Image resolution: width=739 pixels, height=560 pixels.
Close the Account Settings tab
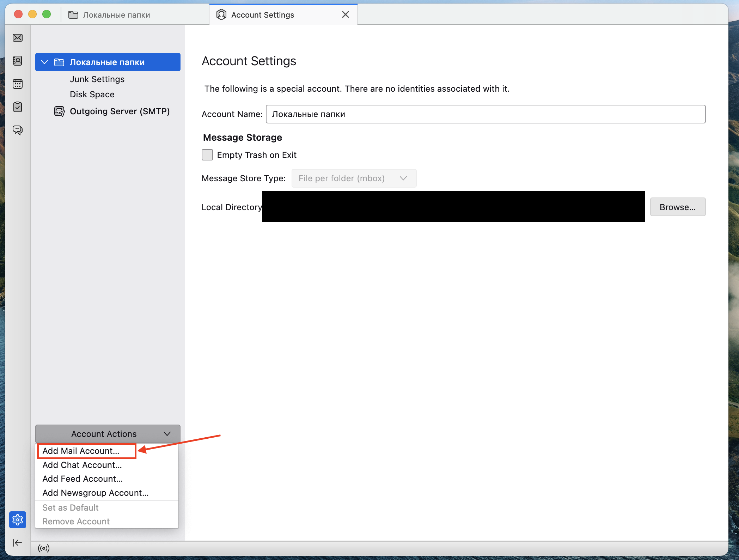coord(346,14)
